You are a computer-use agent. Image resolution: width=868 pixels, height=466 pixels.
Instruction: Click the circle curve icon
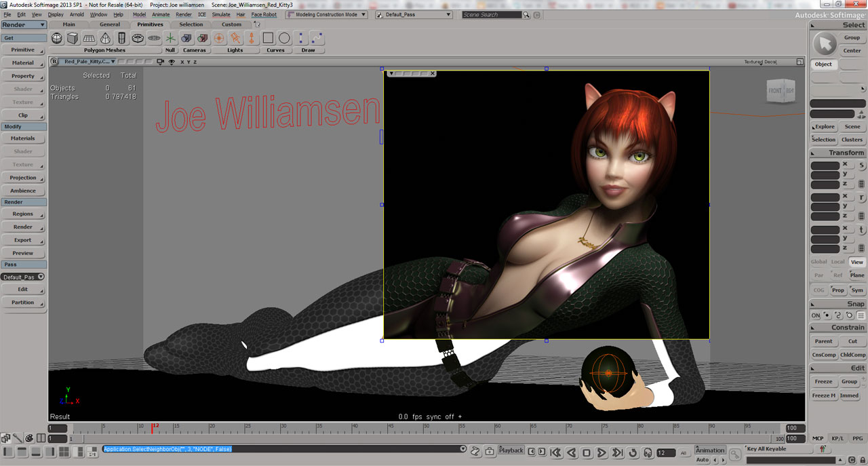pos(284,39)
